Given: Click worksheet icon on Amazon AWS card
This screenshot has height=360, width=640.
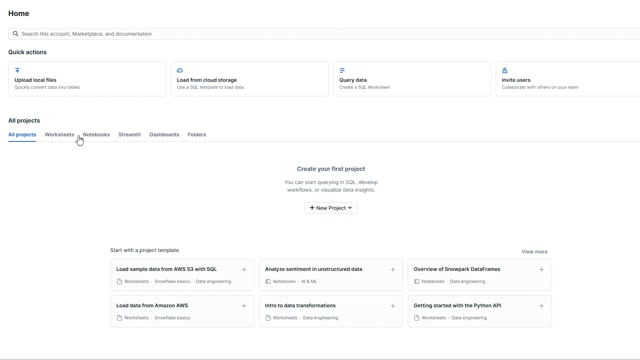Looking at the screenshot, I should [119, 318].
